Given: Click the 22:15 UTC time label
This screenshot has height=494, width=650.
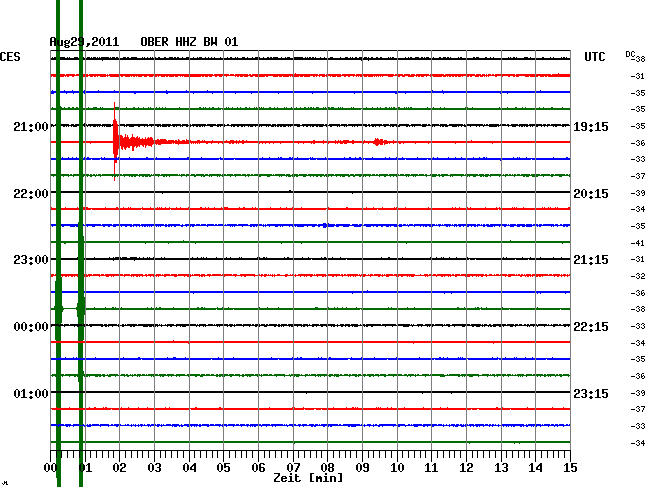Looking at the screenshot, I should [x=591, y=327].
